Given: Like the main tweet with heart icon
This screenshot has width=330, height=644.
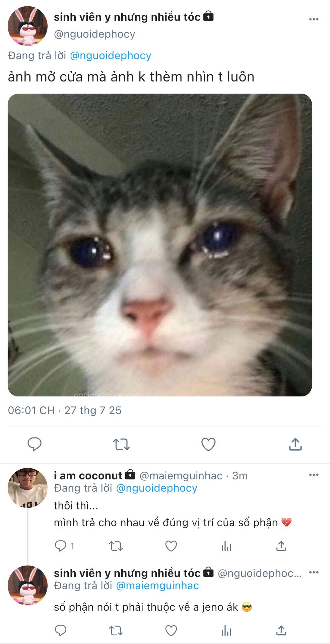Looking at the screenshot, I should point(208,444).
